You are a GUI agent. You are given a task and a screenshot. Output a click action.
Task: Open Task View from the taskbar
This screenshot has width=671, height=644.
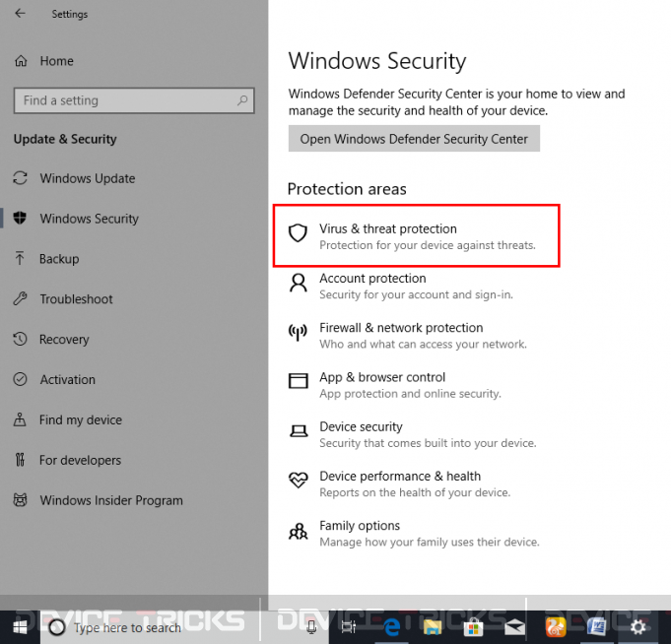349,627
